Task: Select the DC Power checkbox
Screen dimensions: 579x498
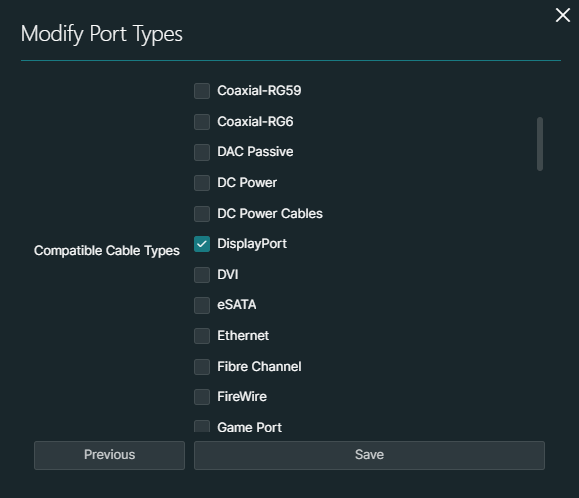Action: pos(202,183)
